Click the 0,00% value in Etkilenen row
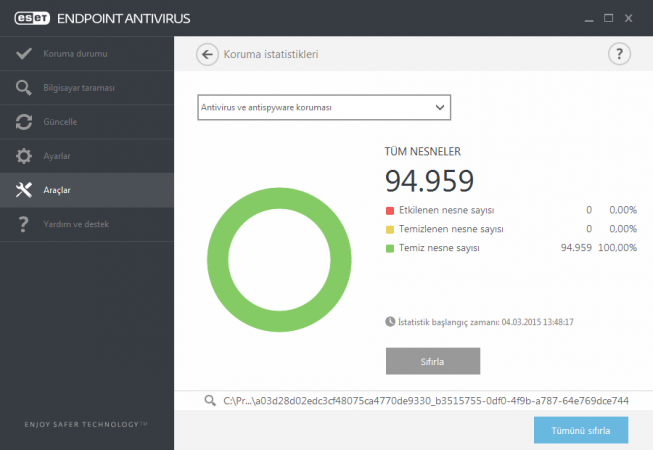 (x=623, y=210)
